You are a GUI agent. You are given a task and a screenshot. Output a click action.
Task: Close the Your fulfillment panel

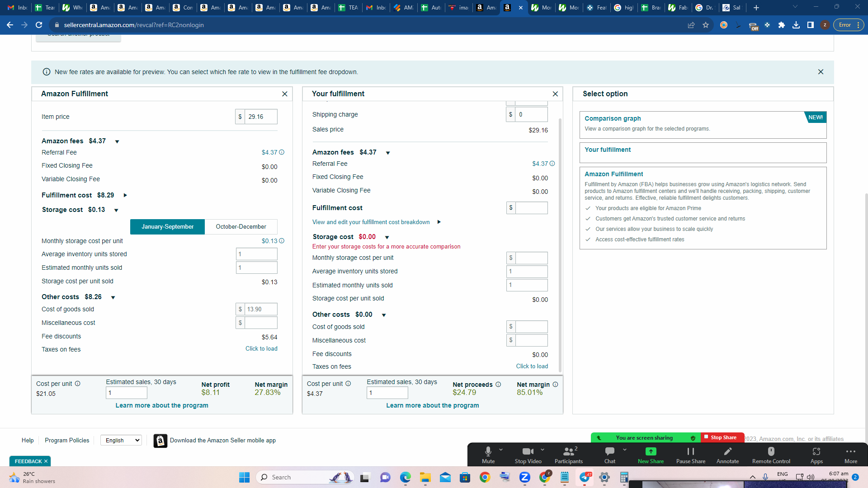point(555,94)
